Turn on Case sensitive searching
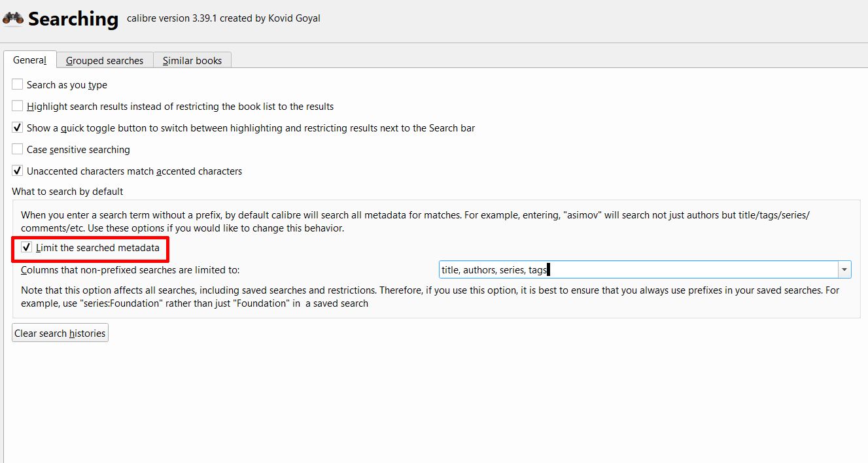This screenshot has width=868, height=463. coord(18,149)
